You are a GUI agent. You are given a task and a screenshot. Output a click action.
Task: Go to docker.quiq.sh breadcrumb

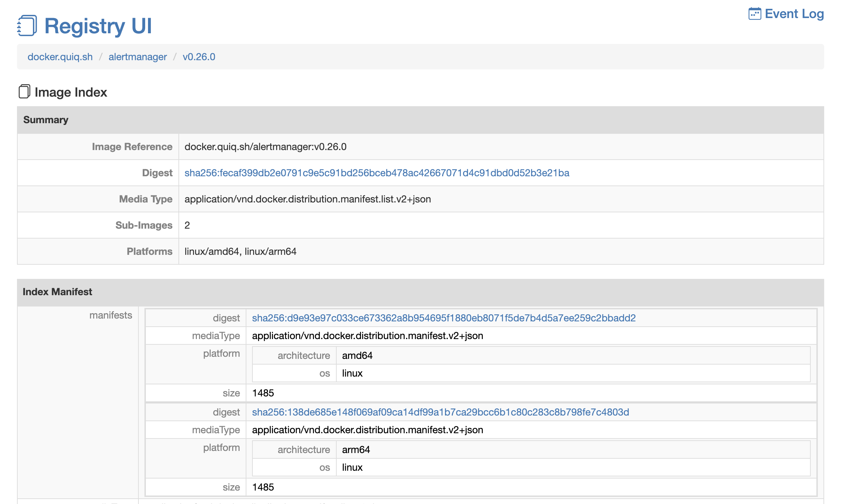pos(60,57)
